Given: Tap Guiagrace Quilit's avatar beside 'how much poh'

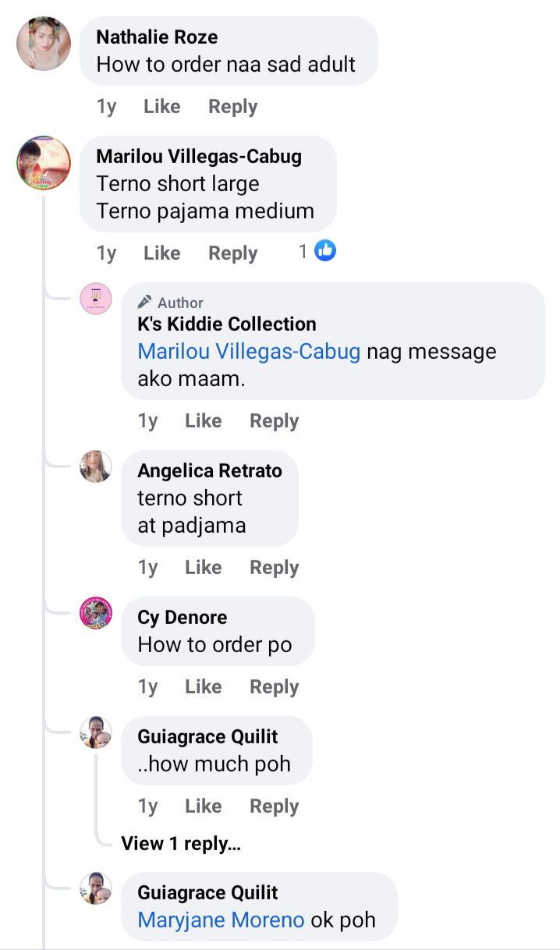Looking at the screenshot, I should coord(96,732).
